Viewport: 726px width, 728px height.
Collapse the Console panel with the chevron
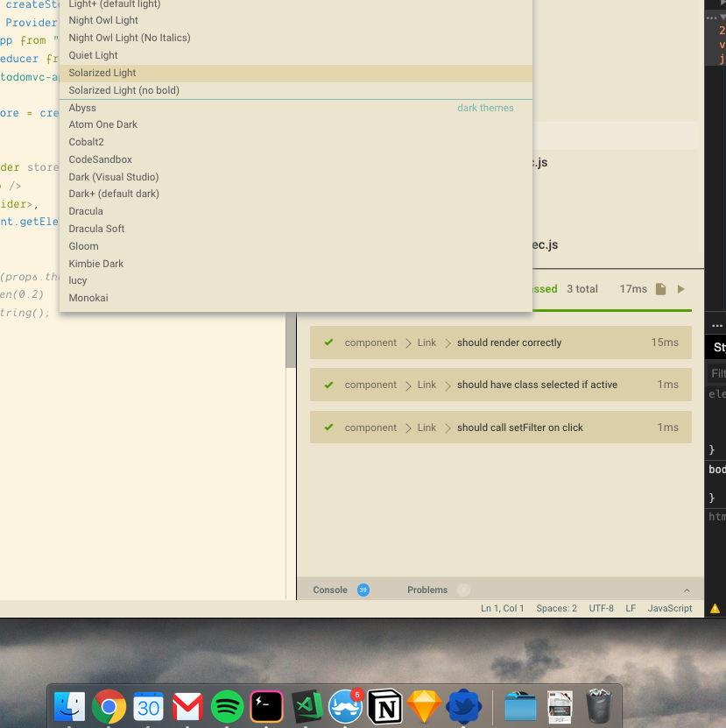point(687,590)
